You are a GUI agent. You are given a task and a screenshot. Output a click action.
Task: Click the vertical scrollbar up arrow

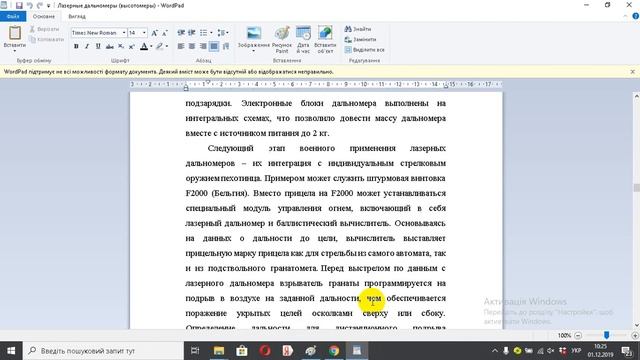point(636,96)
